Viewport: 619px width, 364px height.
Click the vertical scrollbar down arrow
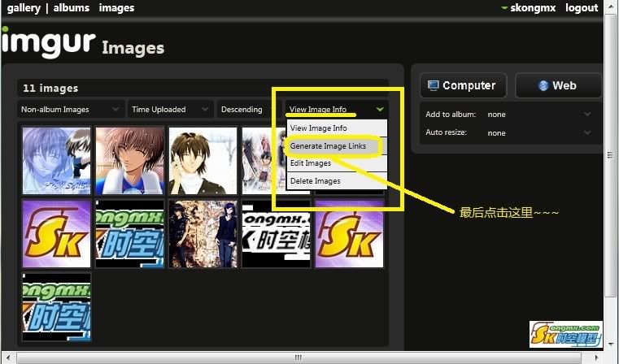click(x=611, y=344)
